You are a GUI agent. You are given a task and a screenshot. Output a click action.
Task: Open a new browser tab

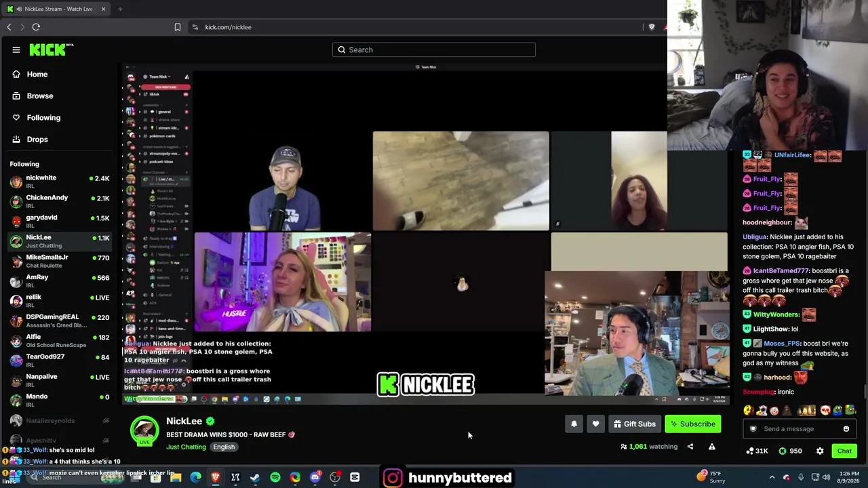tap(120, 9)
